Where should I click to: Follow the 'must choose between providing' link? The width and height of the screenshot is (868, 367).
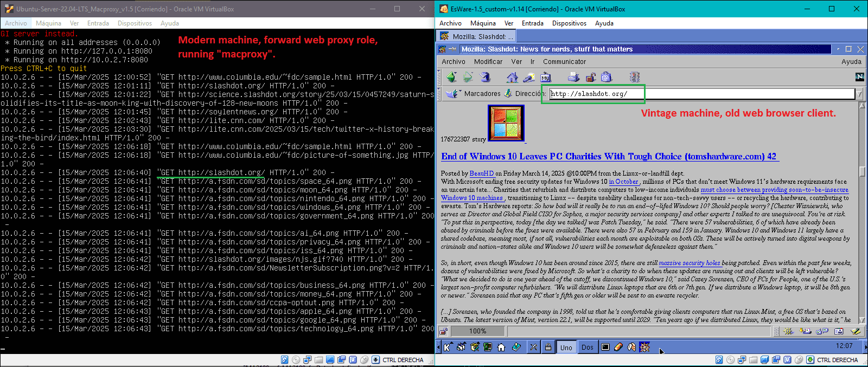tap(775, 190)
